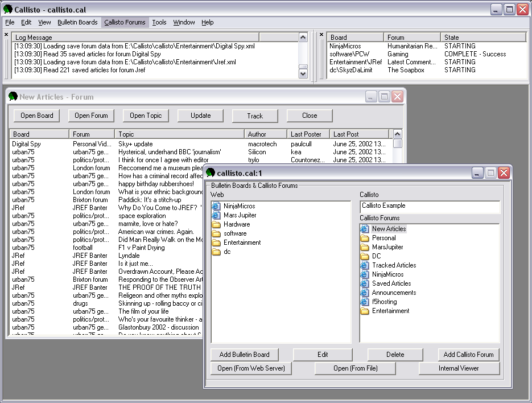Open the View menu
Screen dimensions: 532x403
44,22
